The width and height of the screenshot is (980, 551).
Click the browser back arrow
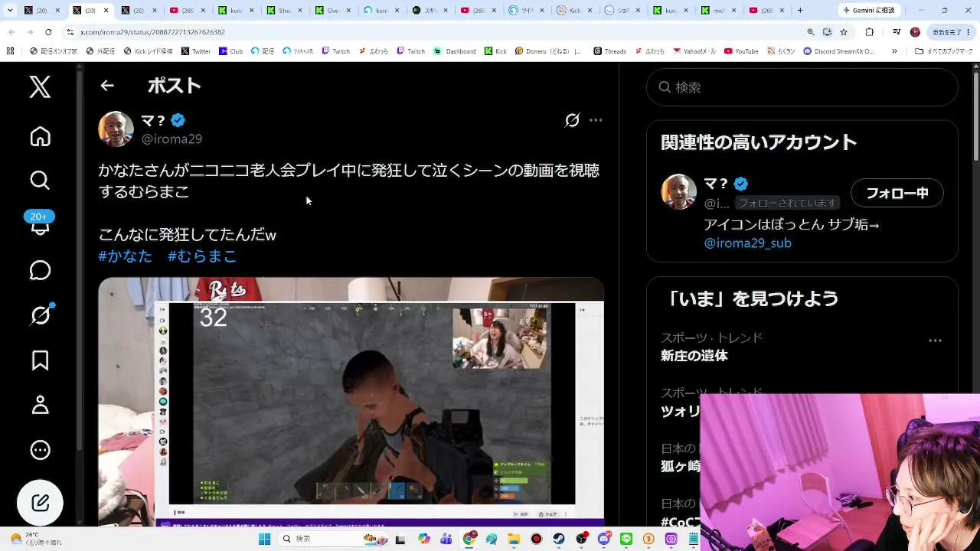[11, 32]
